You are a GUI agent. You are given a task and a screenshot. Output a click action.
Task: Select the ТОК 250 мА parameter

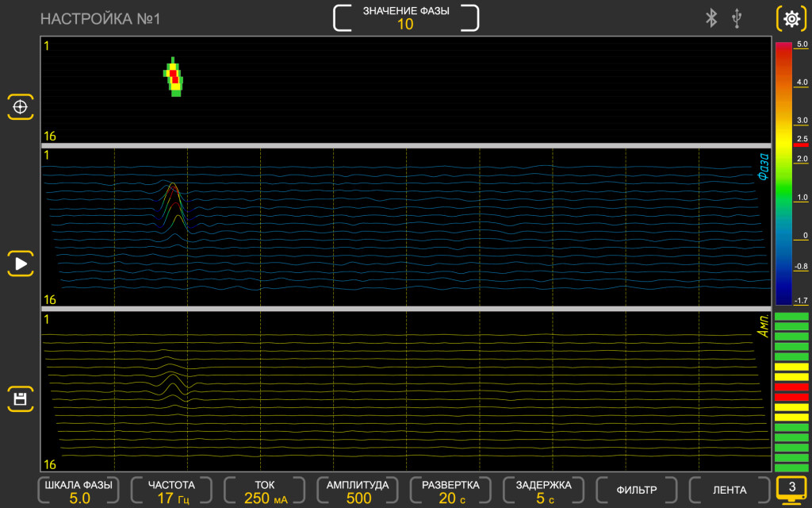tap(266, 491)
